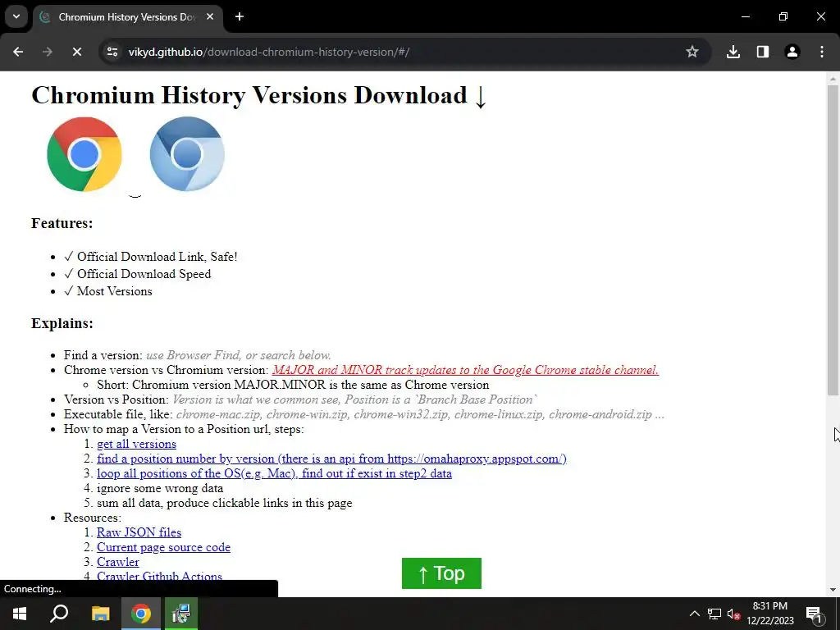
Task: Open the installer app in taskbar
Action: pyautogui.click(x=181, y=614)
